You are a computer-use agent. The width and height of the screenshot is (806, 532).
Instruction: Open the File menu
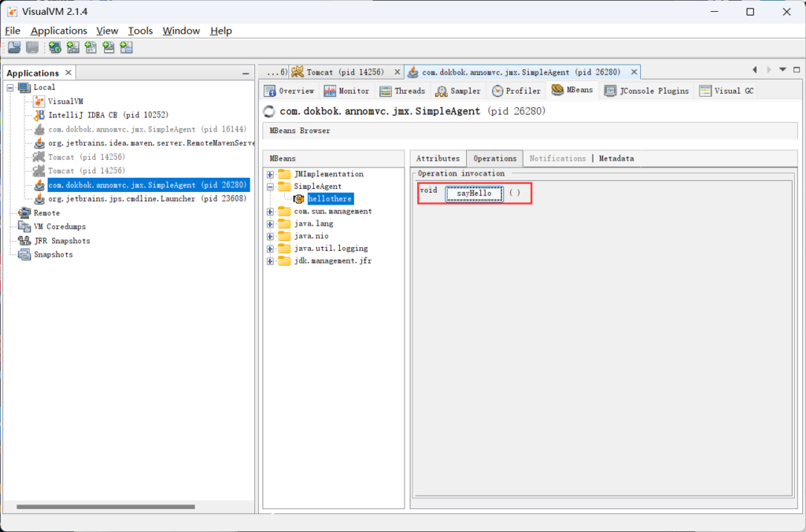13,31
